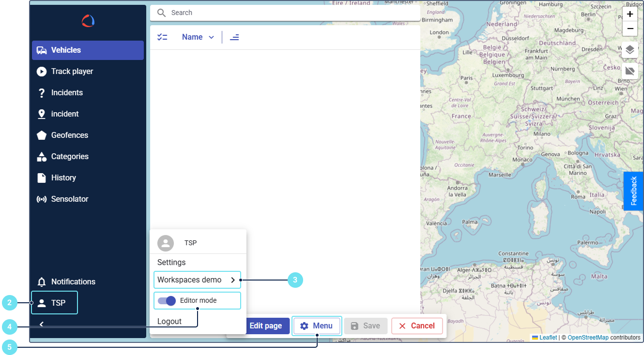Screen dimensions: 644x355
Task: Click the TSP person icon in sidebar
Action: 42,303
